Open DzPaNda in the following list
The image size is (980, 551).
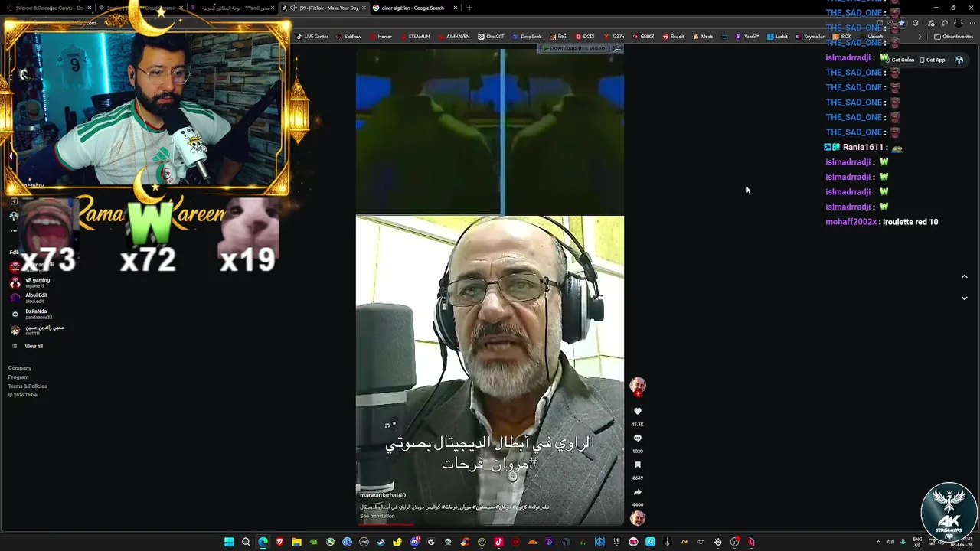[x=32, y=314]
